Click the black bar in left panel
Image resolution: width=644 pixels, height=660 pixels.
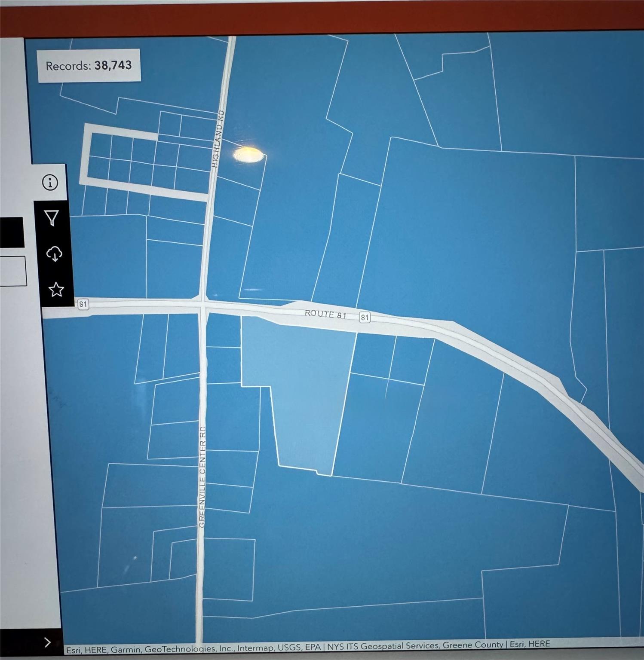(x=12, y=232)
